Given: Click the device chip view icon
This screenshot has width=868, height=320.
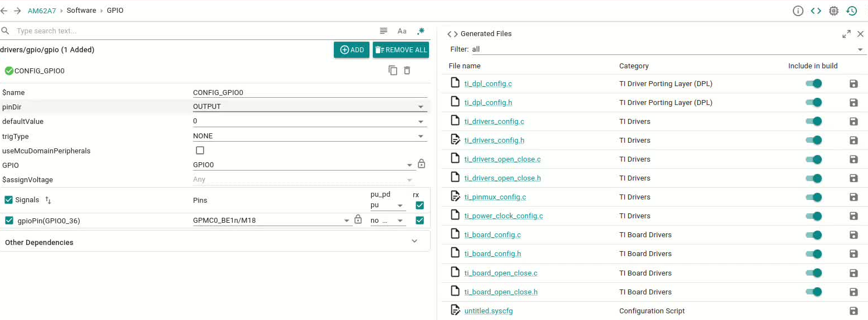Looking at the screenshot, I should (x=834, y=11).
